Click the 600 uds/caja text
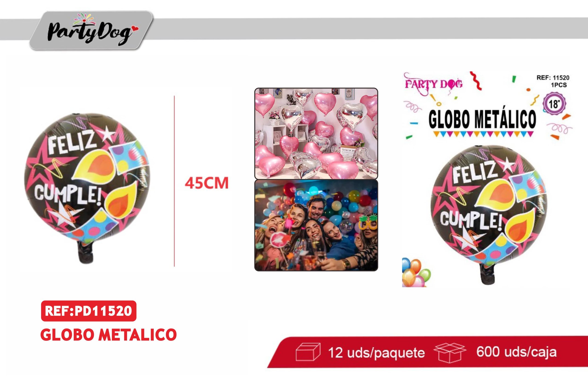 (517, 352)
